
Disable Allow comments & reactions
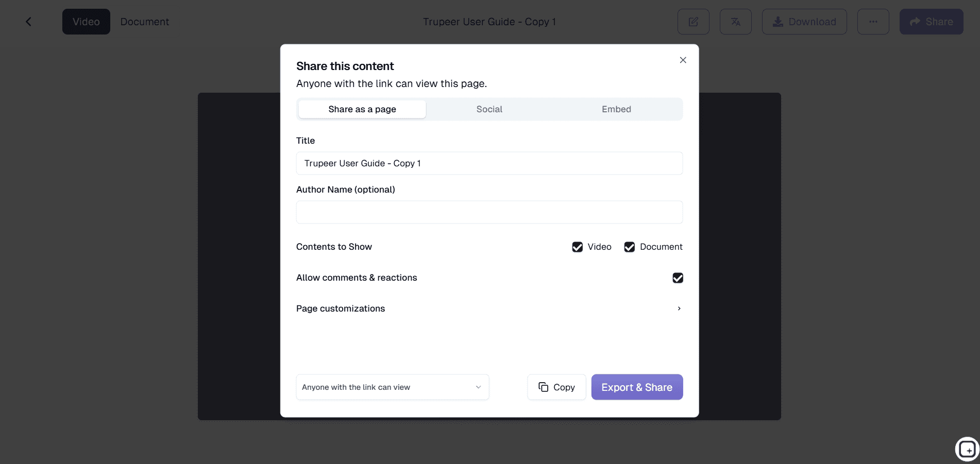tap(678, 278)
